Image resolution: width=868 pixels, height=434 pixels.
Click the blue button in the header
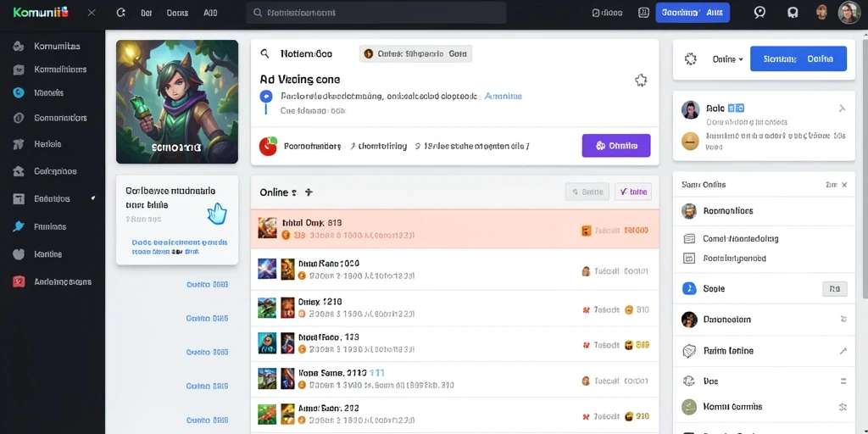point(693,12)
